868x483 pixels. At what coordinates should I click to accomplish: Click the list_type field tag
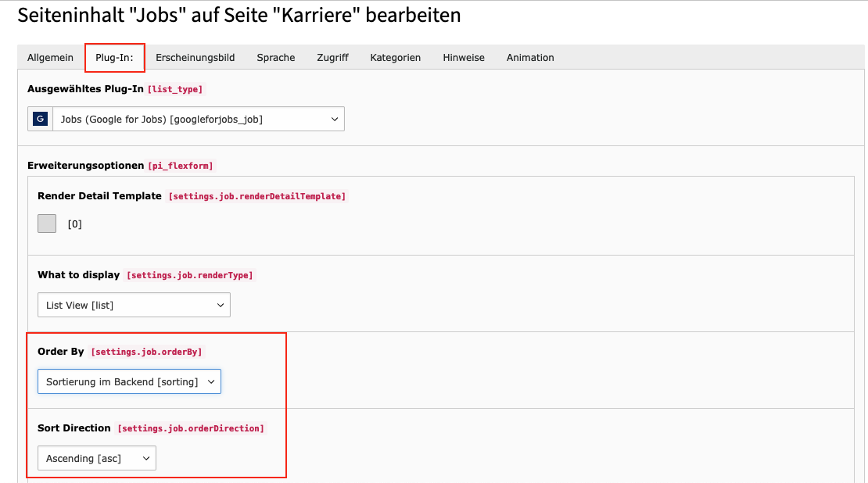[x=175, y=89]
